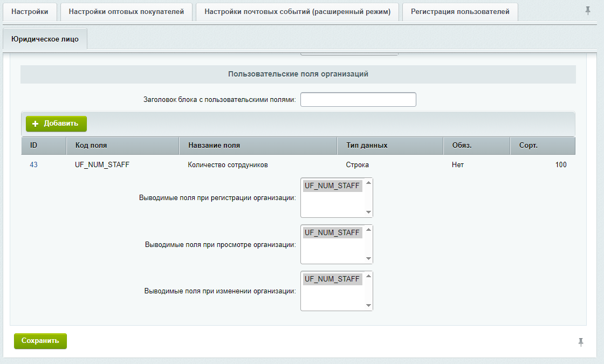
Task: Click the sort value 100
Action: [561, 165]
